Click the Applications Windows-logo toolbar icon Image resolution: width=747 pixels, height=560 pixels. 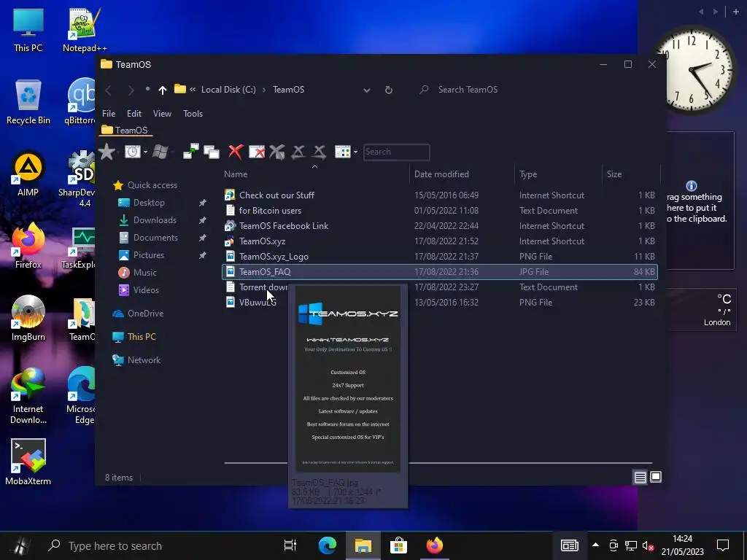160,152
